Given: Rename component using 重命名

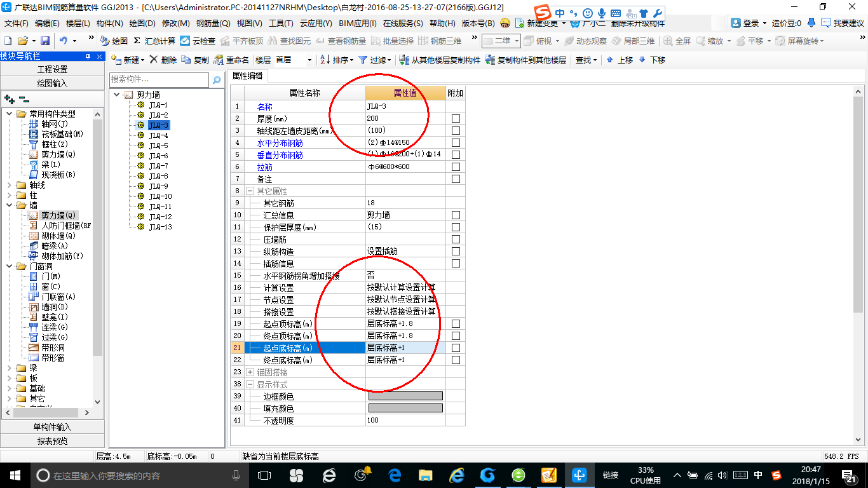Looking at the screenshot, I should 232,60.
